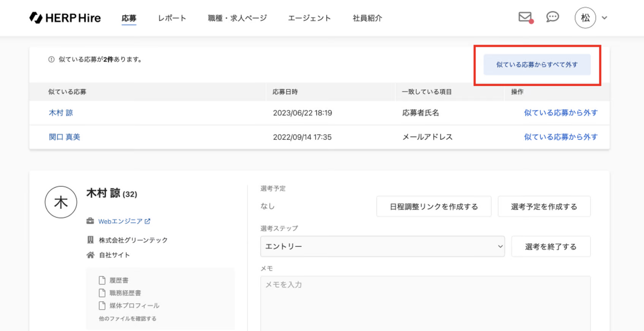Click the HERP Hire logo

[65, 18]
